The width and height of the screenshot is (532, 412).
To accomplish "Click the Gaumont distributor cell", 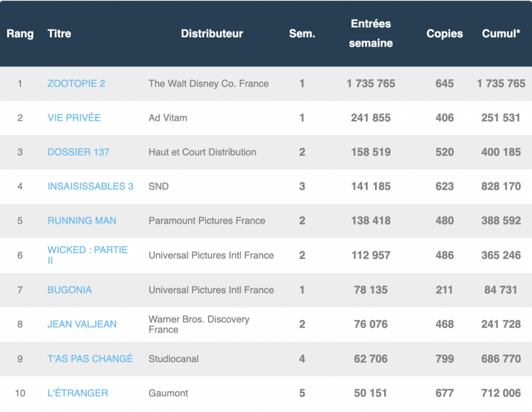I will 168,392.
